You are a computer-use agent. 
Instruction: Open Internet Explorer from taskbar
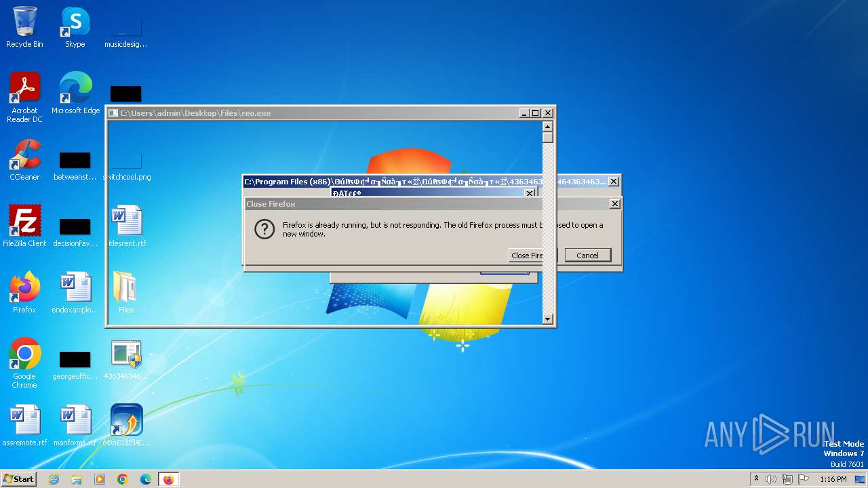click(x=54, y=479)
